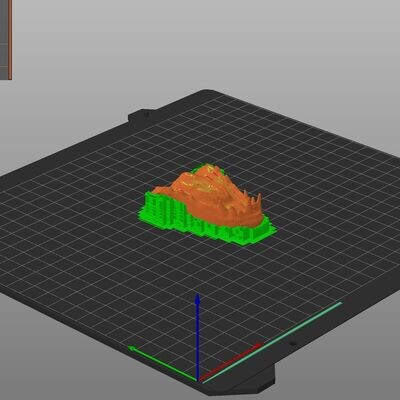
Task: Click the mounting hole on bed's back-left notch
Action: click(x=147, y=115)
